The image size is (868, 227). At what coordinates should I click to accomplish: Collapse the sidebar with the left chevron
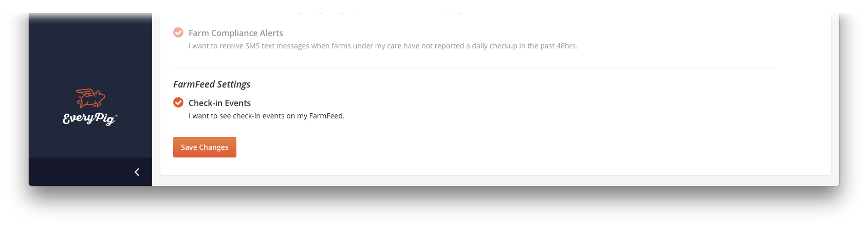click(137, 172)
